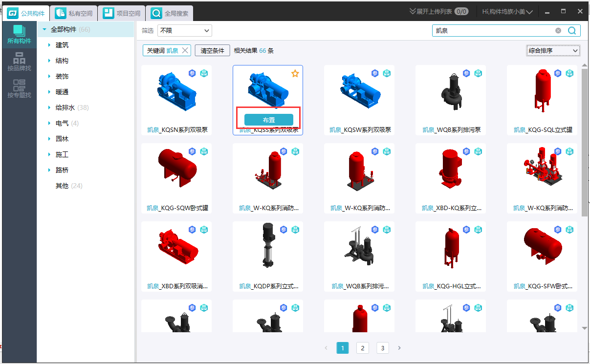Click 参 badge on KQSW系列双吸泵 card
This screenshot has height=364, width=590.
point(375,73)
